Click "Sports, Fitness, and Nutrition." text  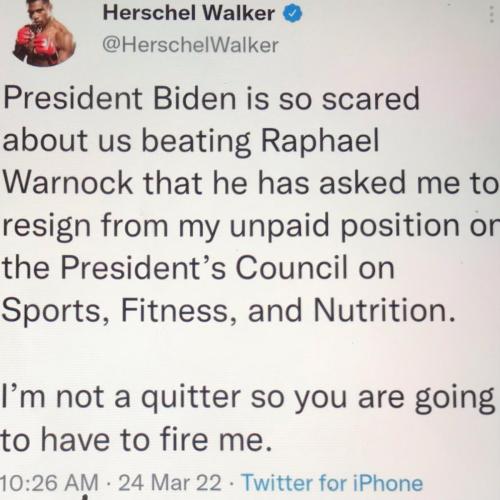tap(228, 311)
